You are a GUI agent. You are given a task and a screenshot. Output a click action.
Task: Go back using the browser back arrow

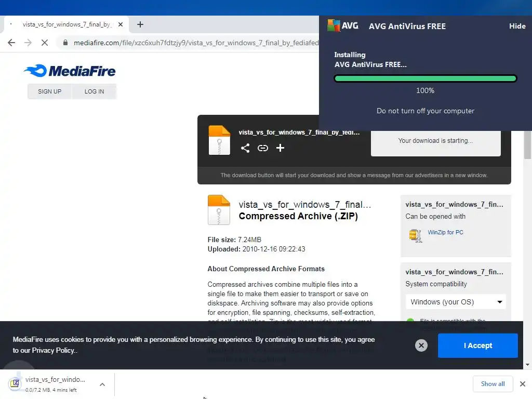11,43
